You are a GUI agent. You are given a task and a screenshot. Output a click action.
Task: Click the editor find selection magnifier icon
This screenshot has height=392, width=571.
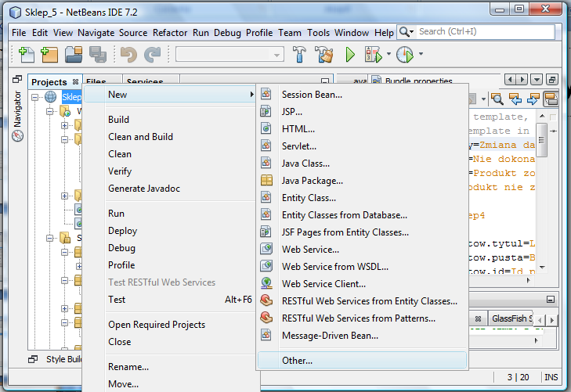click(497, 99)
